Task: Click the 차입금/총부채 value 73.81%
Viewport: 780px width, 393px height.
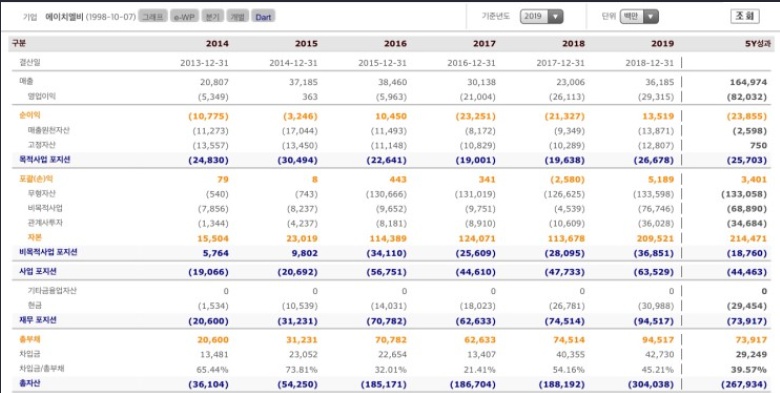Action: point(301,369)
